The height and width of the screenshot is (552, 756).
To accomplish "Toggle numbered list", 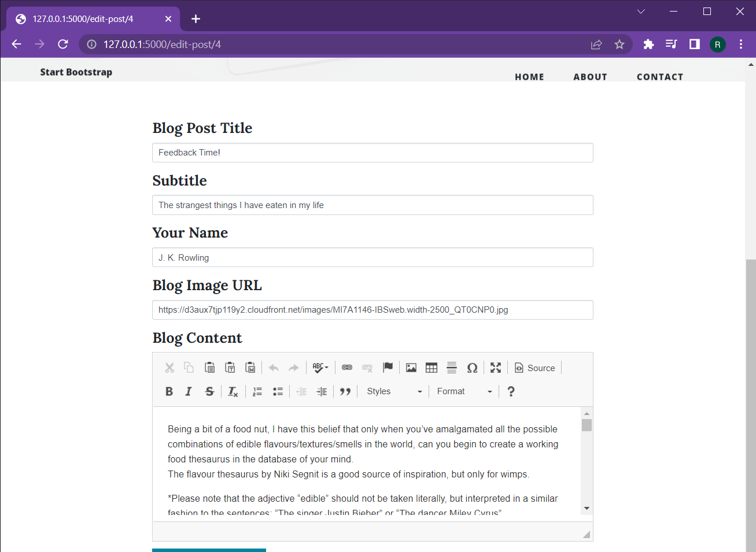I will click(257, 391).
